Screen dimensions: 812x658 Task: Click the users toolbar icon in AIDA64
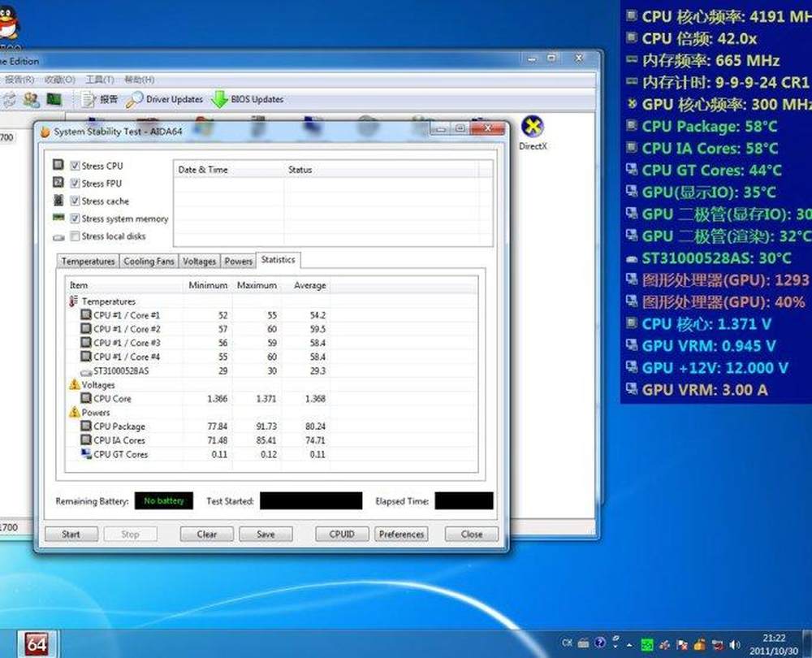coord(31,99)
